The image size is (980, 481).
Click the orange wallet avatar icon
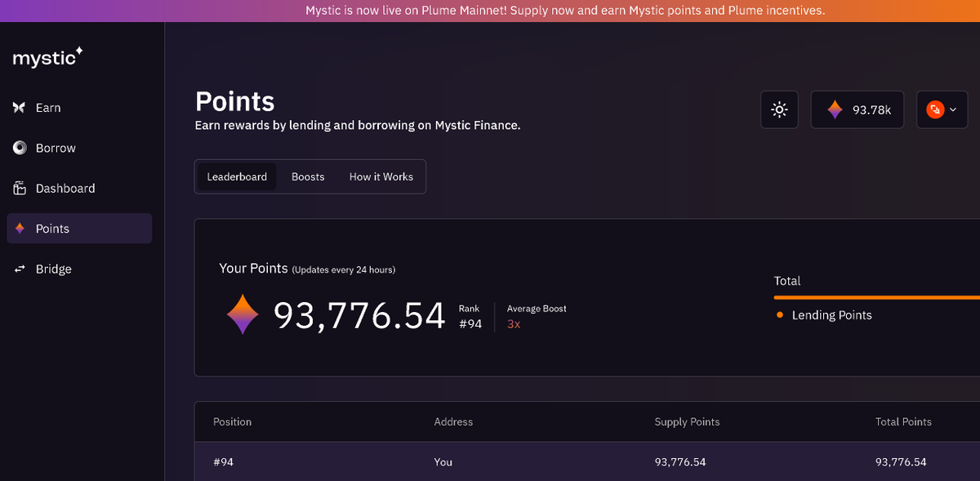(x=935, y=109)
